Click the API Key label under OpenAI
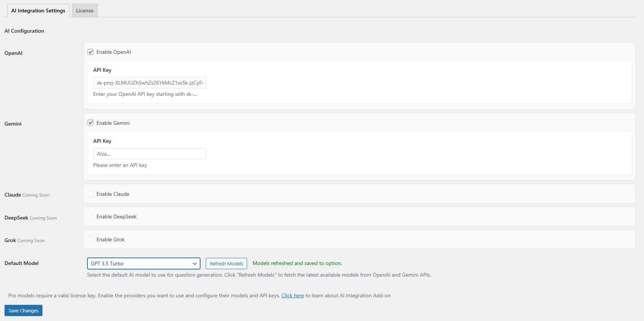The image size is (644, 321). point(102,70)
